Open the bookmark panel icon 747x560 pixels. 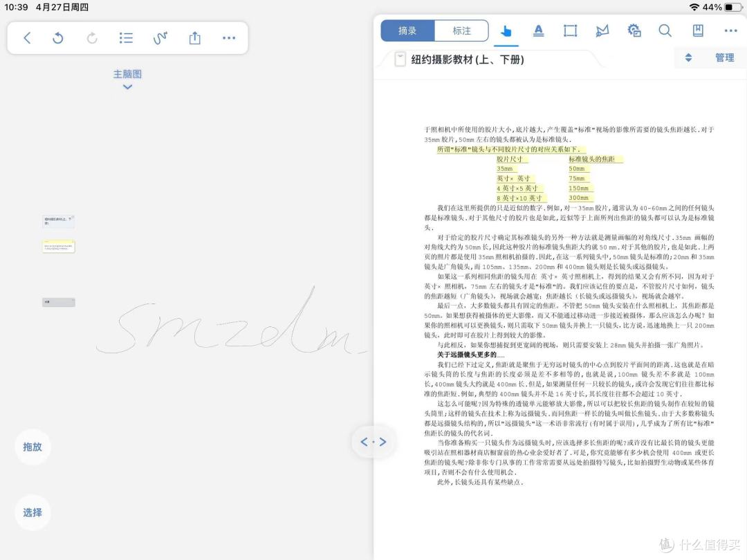[x=698, y=30]
